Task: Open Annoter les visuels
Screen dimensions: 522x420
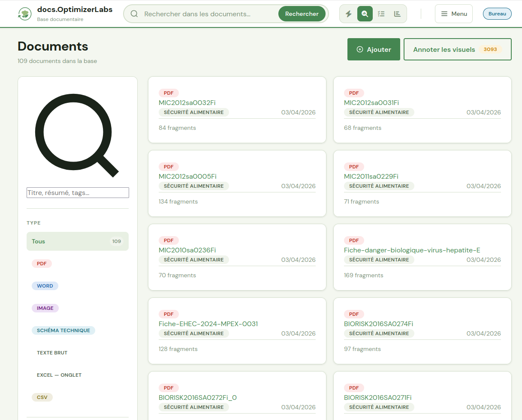Action: [x=457, y=49]
